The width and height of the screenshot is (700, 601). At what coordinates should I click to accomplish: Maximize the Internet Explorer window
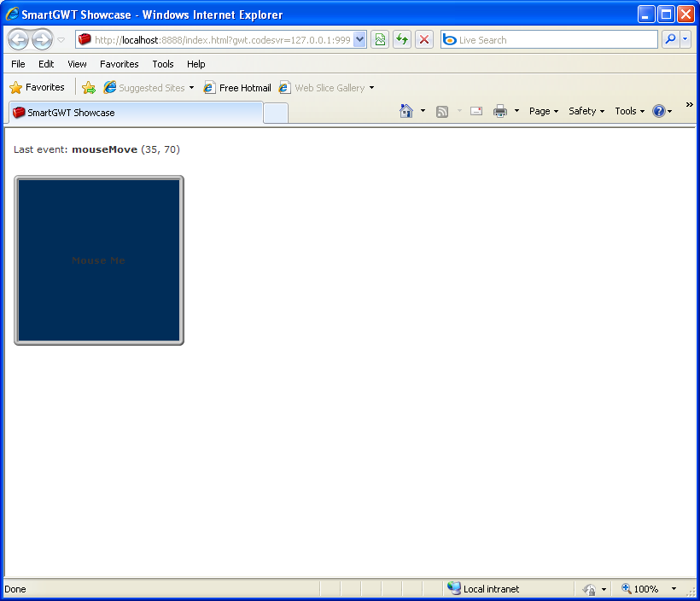(x=666, y=15)
